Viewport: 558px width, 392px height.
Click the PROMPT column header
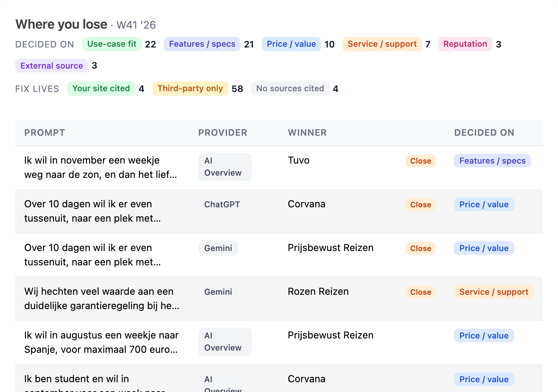[44, 133]
